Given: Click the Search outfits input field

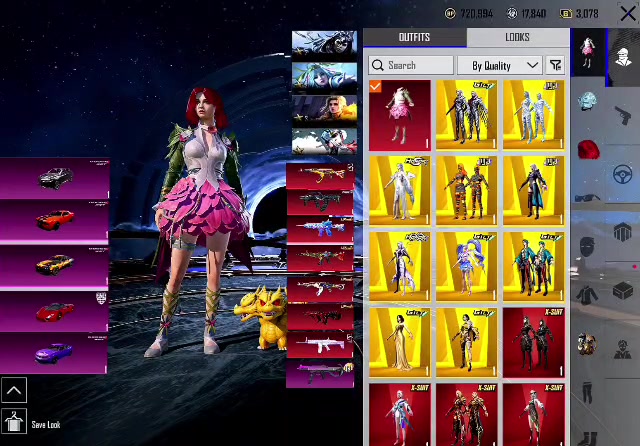Looking at the screenshot, I should [x=411, y=65].
